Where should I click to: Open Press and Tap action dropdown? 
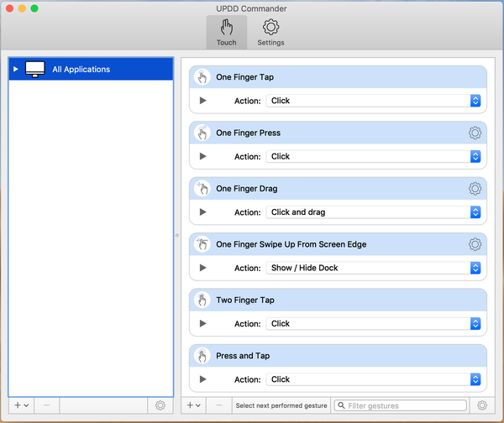click(373, 379)
